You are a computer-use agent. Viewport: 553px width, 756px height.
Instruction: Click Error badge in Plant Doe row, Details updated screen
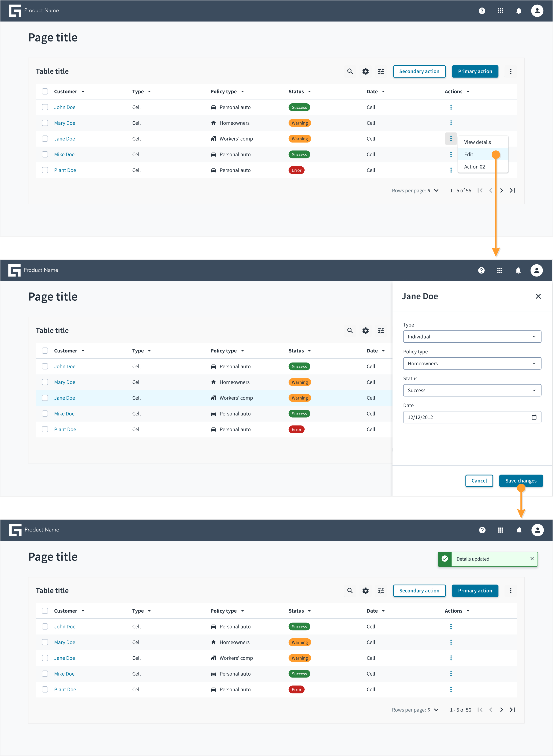pyautogui.click(x=296, y=689)
